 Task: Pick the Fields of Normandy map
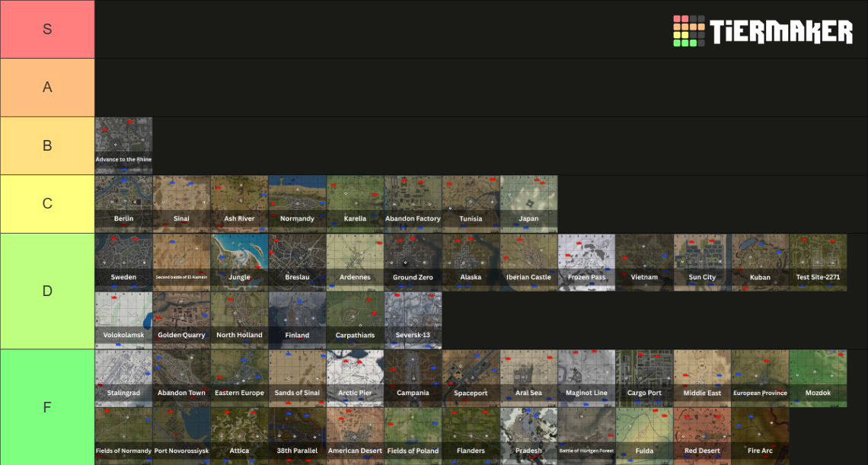[123, 436]
